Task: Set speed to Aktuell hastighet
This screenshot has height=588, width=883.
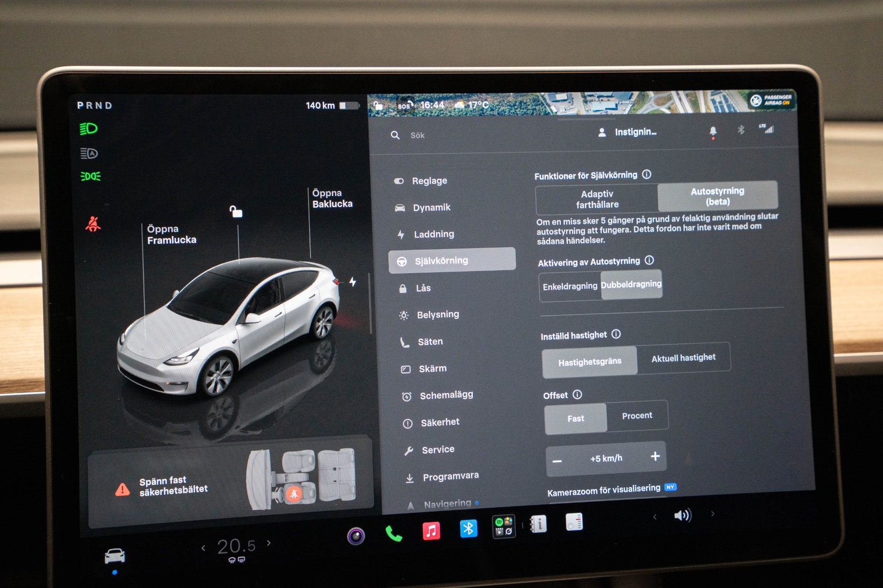Action: point(683,357)
